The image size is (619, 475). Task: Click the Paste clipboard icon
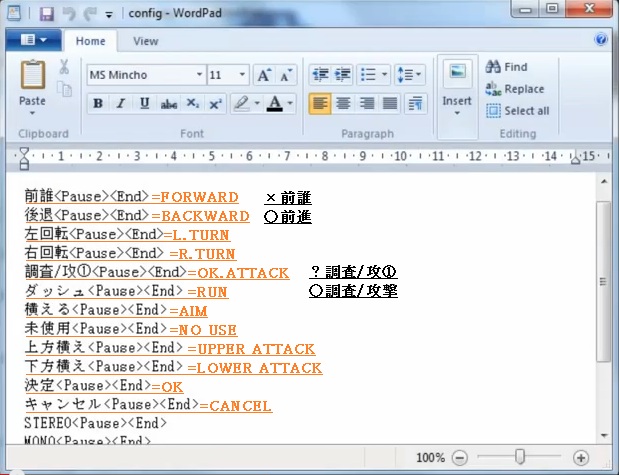pyautogui.click(x=32, y=78)
